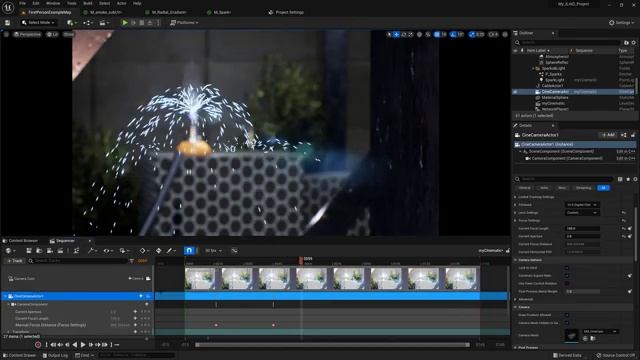The image size is (640, 360).
Task: Toggle the Constrain Aspect Ratio checkbox
Action: tap(567, 276)
